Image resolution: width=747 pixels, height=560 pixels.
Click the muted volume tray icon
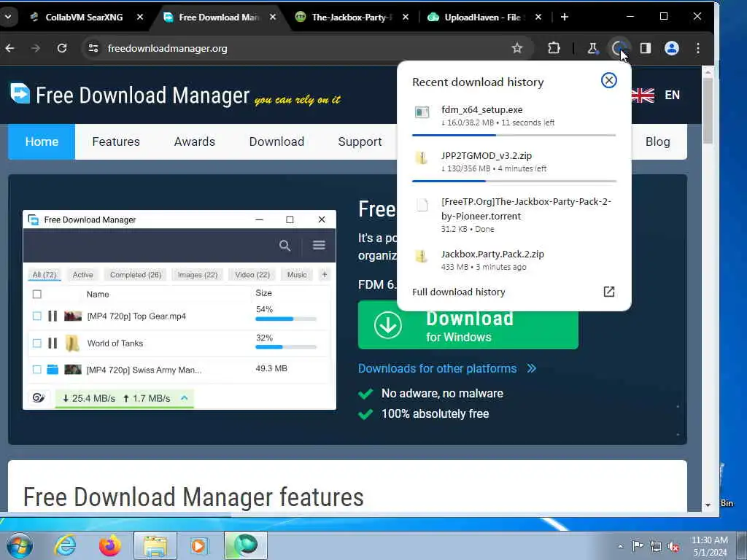tap(673, 547)
